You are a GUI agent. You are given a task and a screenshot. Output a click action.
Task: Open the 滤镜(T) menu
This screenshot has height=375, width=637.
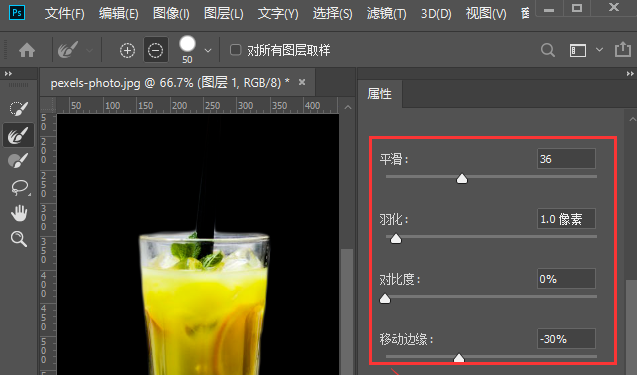tap(386, 14)
